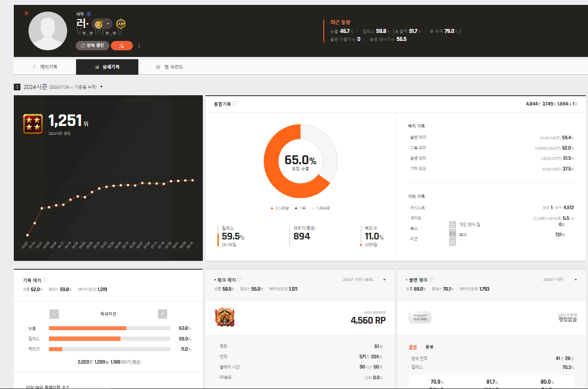Go to next mode after 폭파미션
The width and height of the screenshot is (588, 389).
tap(162, 314)
